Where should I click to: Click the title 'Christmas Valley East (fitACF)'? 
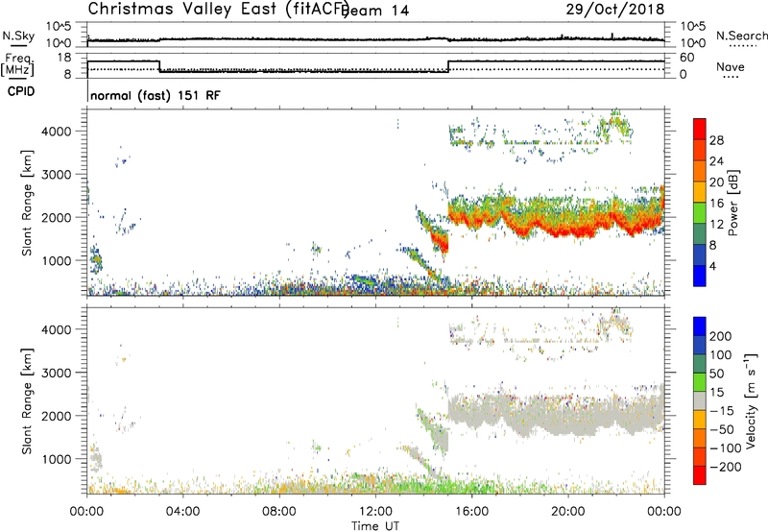click(219, 9)
